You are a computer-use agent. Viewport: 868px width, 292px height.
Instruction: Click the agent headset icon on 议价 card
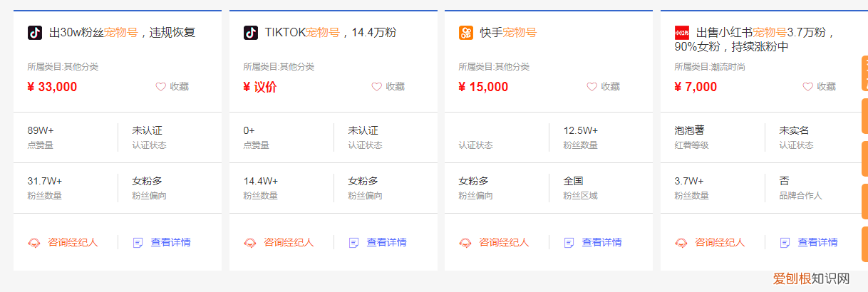pyautogui.click(x=250, y=243)
